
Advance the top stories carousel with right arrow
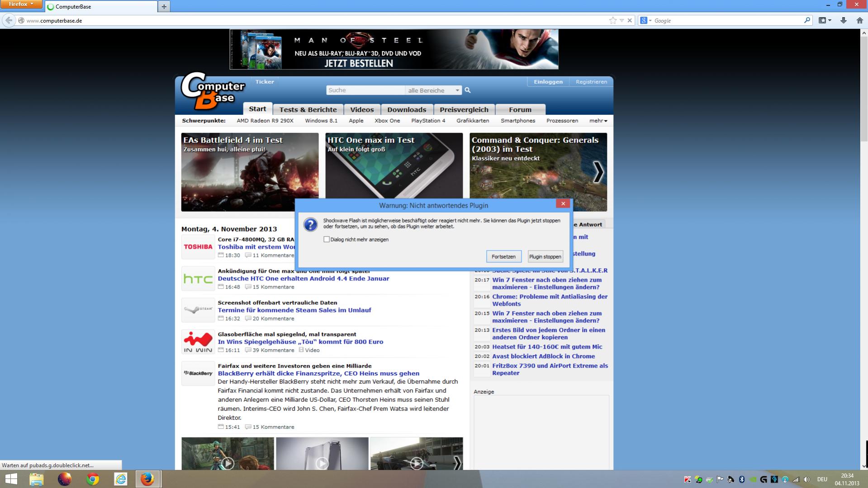598,172
